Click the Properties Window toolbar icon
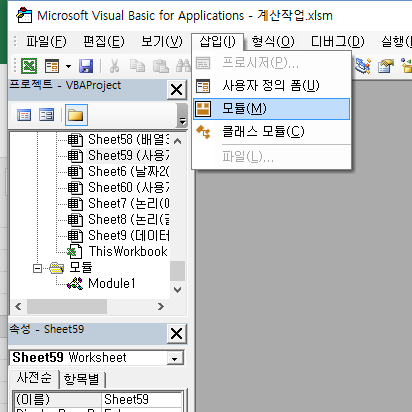Image resolution: width=412 pixels, height=412 pixels. tap(386, 66)
